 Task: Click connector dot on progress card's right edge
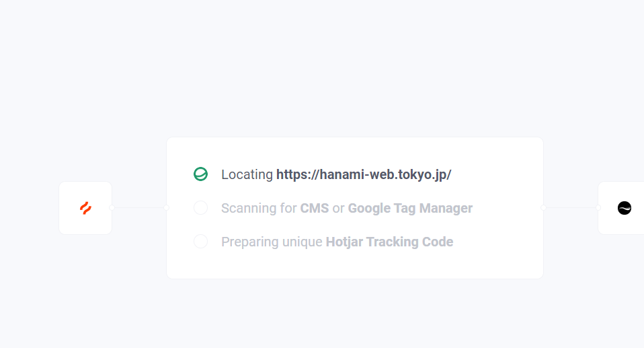point(543,208)
